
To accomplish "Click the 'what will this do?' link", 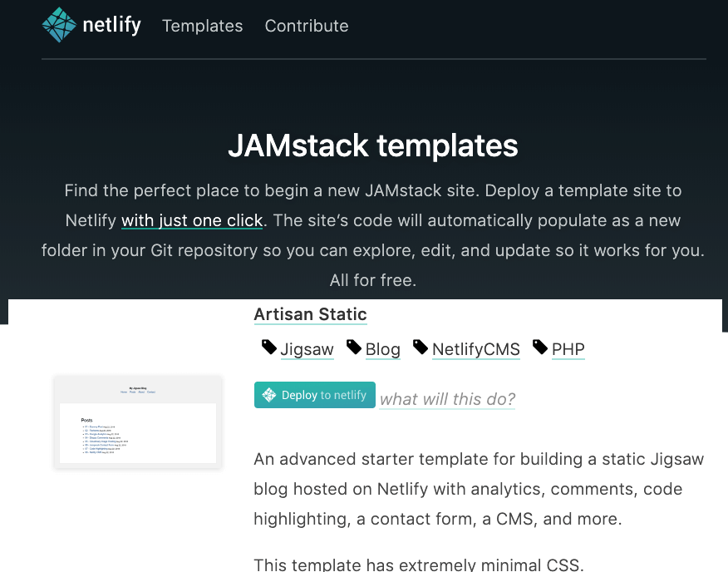I will (x=446, y=399).
